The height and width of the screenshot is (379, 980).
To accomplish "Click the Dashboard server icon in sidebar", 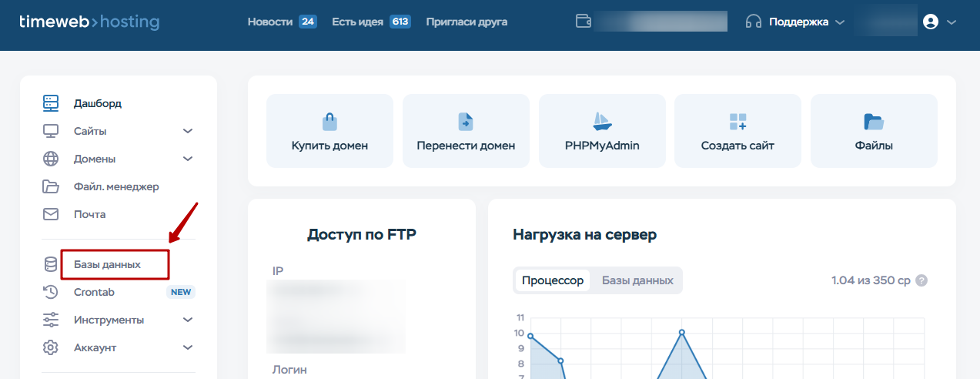I will click(x=51, y=103).
